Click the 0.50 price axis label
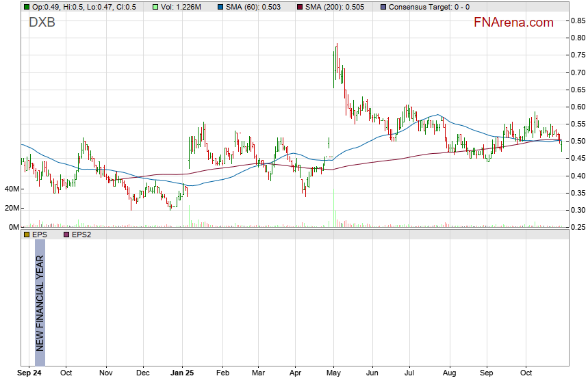This screenshot has width=588, height=387. point(577,142)
